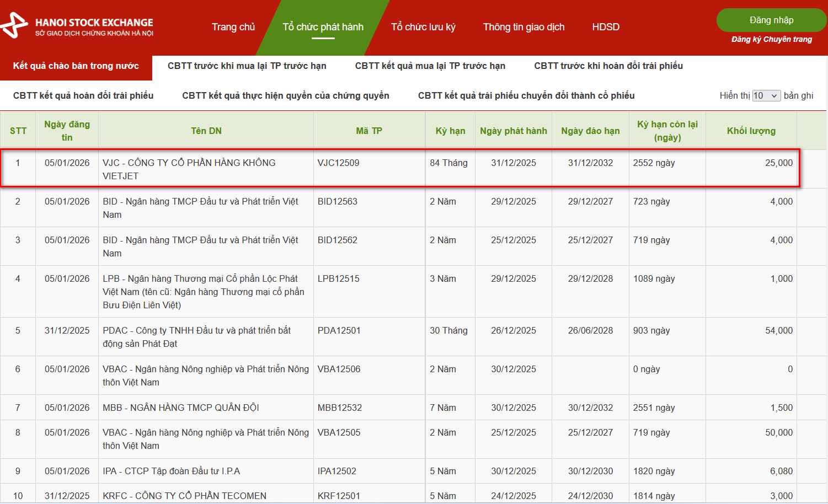Open the Tổ chức lưu ký menu
The image size is (828, 504).
(423, 27)
